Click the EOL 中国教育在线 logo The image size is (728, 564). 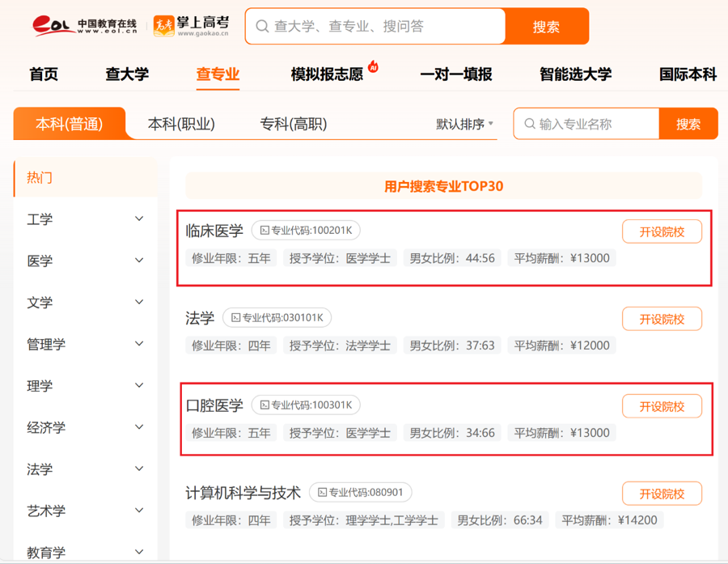point(84,25)
